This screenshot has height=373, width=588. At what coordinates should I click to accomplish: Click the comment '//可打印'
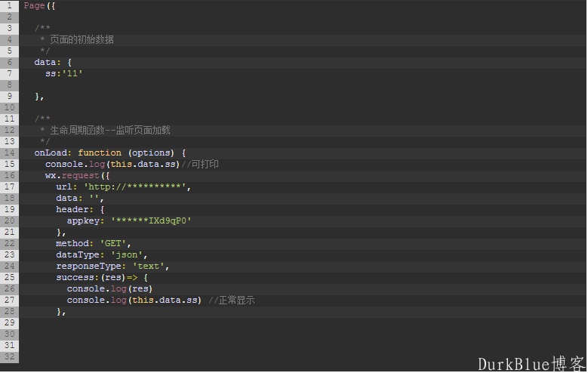(200, 164)
